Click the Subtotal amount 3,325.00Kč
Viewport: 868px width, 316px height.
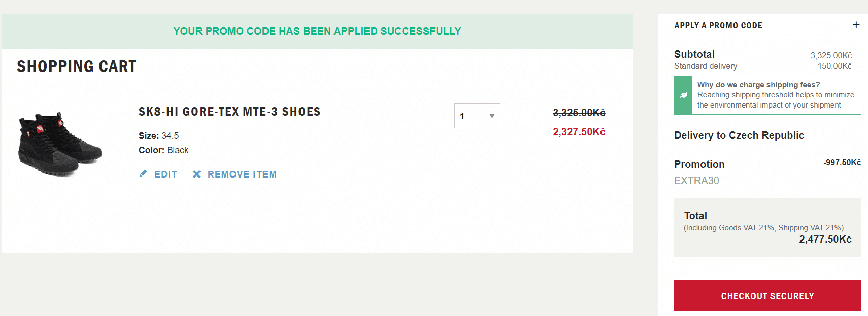point(831,55)
